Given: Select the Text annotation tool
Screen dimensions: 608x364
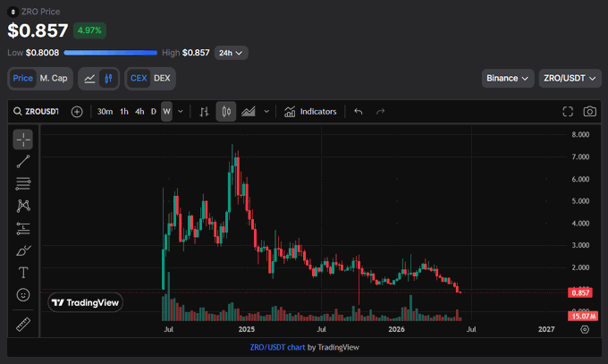Looking at the screenshot, I should click(x=23, y=273).
